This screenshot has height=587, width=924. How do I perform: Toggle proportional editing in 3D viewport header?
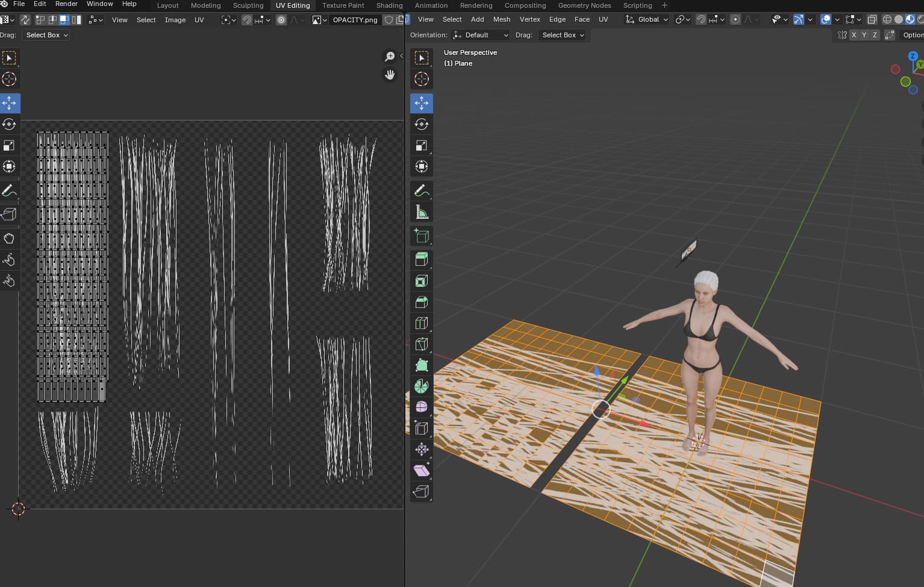point(735,19)
